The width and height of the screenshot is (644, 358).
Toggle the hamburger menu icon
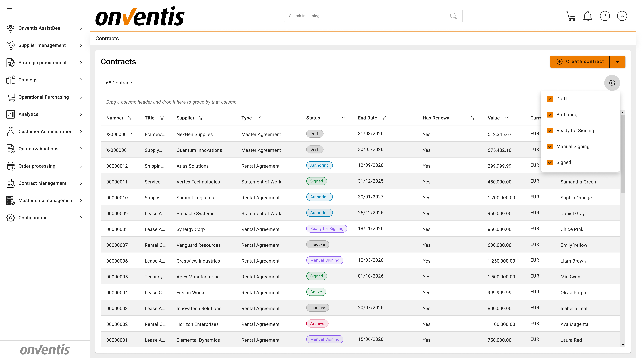[x=9, y=9]
